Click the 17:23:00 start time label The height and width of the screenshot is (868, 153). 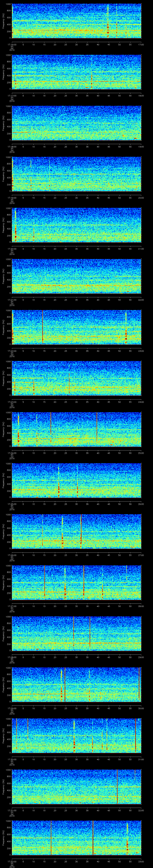pyautogui.click(x=12, y=402)
